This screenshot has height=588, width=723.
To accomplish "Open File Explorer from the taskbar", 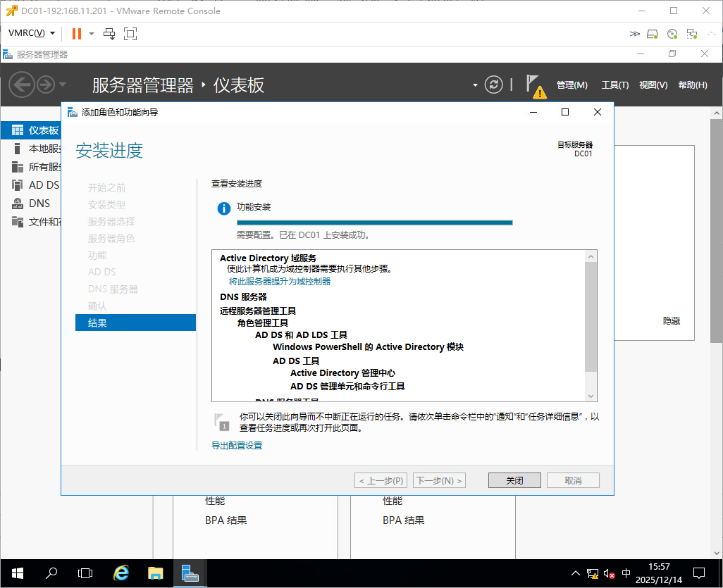I will [156, 573].
